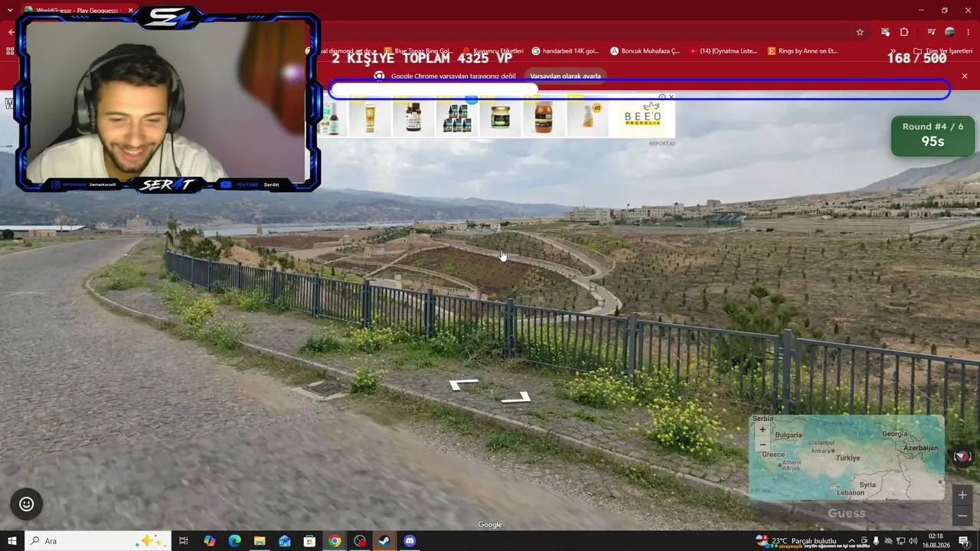
Task: Open the handarbeit 14K gold bookmark
Action: (x=565, y=51)
